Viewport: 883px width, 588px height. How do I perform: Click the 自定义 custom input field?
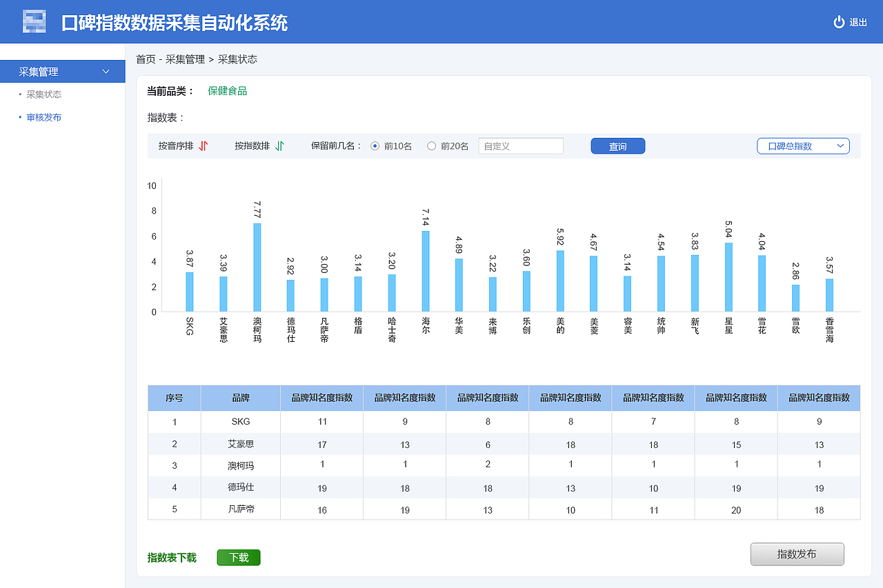pos(521,145)
